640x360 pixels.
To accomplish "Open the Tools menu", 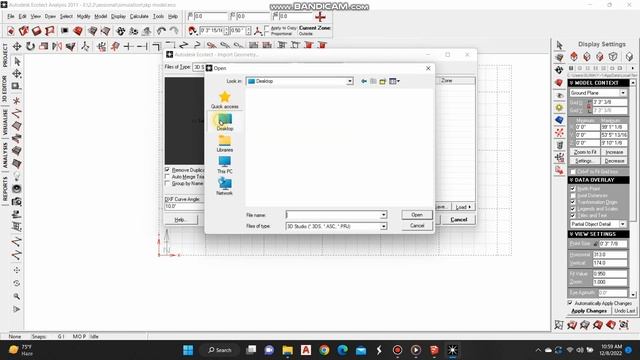I will tap(158, 16).
